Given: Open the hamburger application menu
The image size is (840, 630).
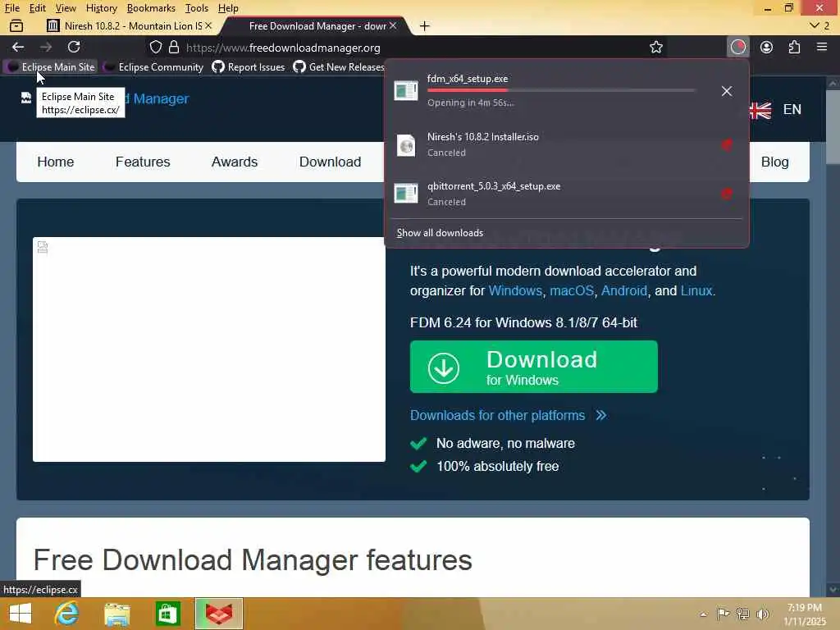Looking at the screenshot, I should [822, 47].
